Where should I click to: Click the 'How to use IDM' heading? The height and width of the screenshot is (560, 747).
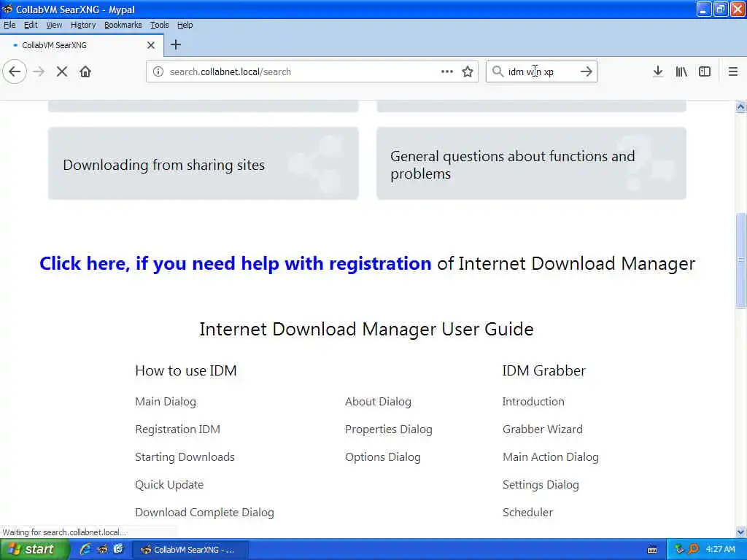click(x=186, y=371)
